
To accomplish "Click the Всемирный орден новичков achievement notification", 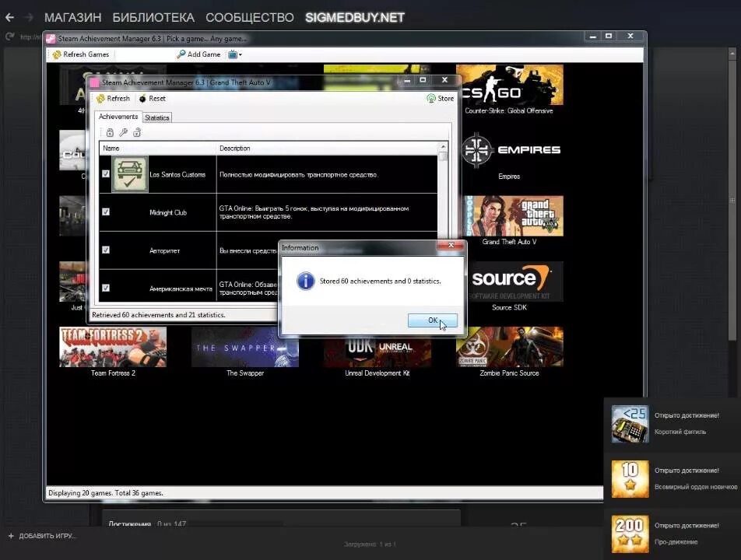I will point(672,478).
